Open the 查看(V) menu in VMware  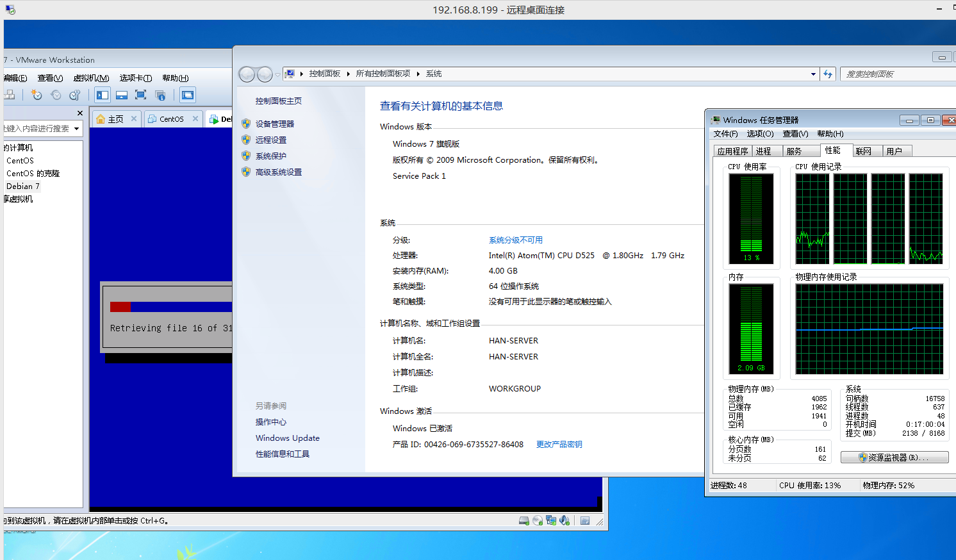[x=50, y=78]
